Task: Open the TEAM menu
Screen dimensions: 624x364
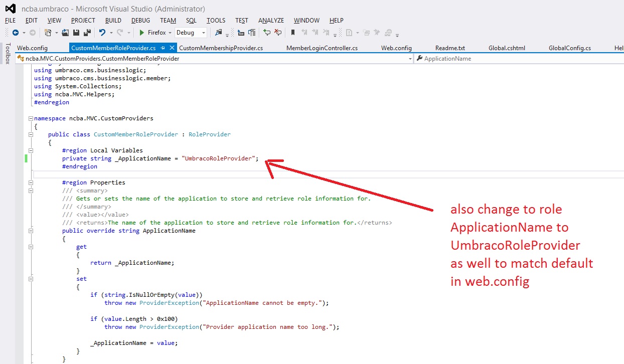Action: click(x=168, y=21)
